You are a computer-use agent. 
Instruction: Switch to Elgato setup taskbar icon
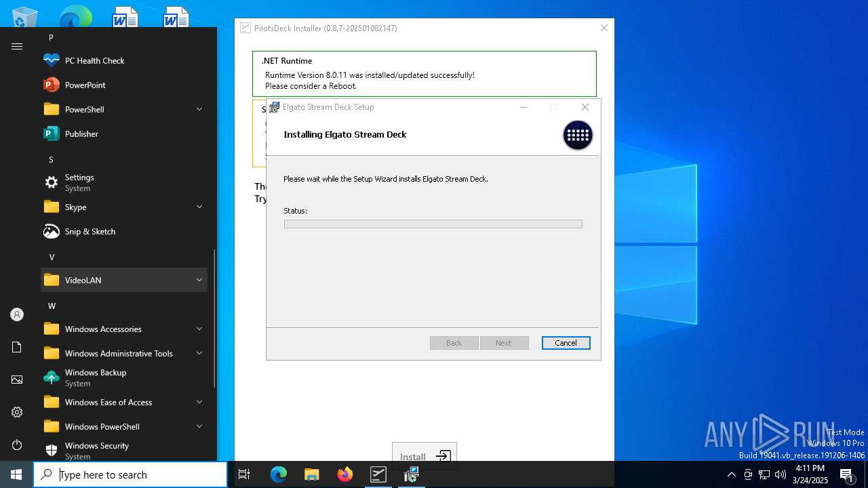[x=411, y=474]
